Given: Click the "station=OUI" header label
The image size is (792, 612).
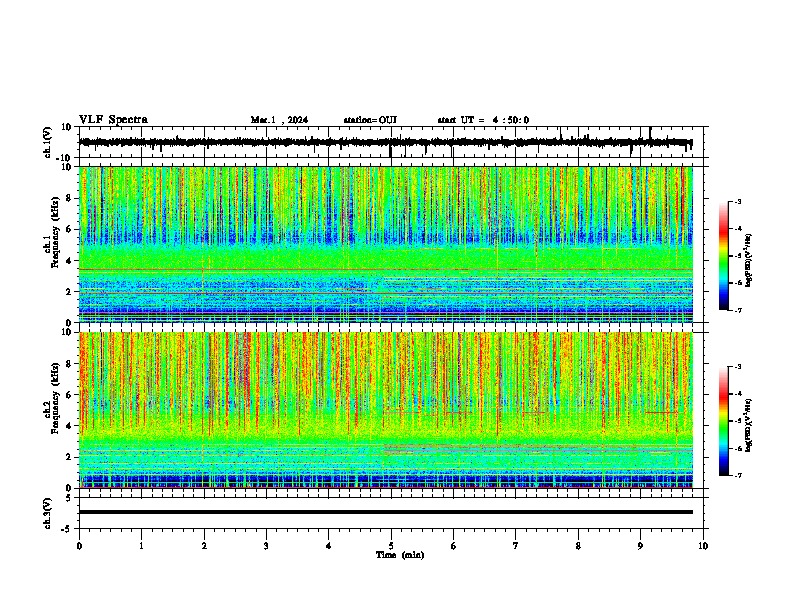Looking at the screenshot, I should point(370,120).
